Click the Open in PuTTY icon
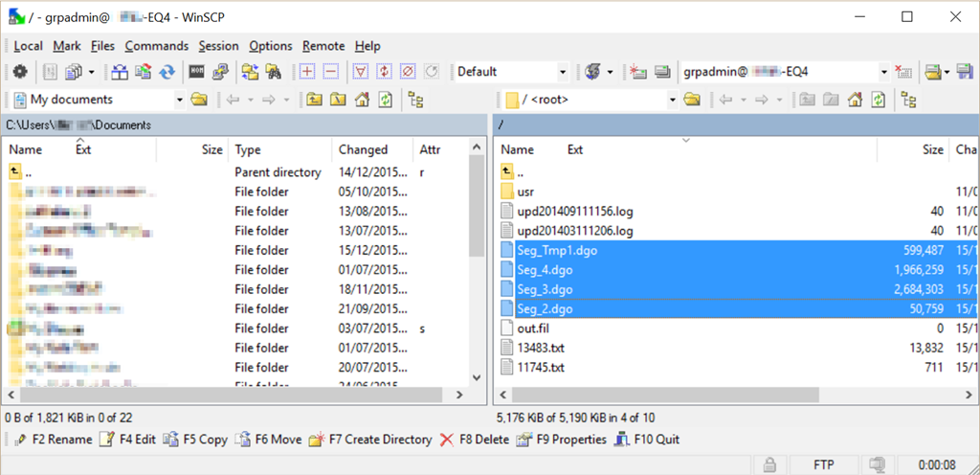The width and height of the screenshot is (980, 475). point(220,72)
